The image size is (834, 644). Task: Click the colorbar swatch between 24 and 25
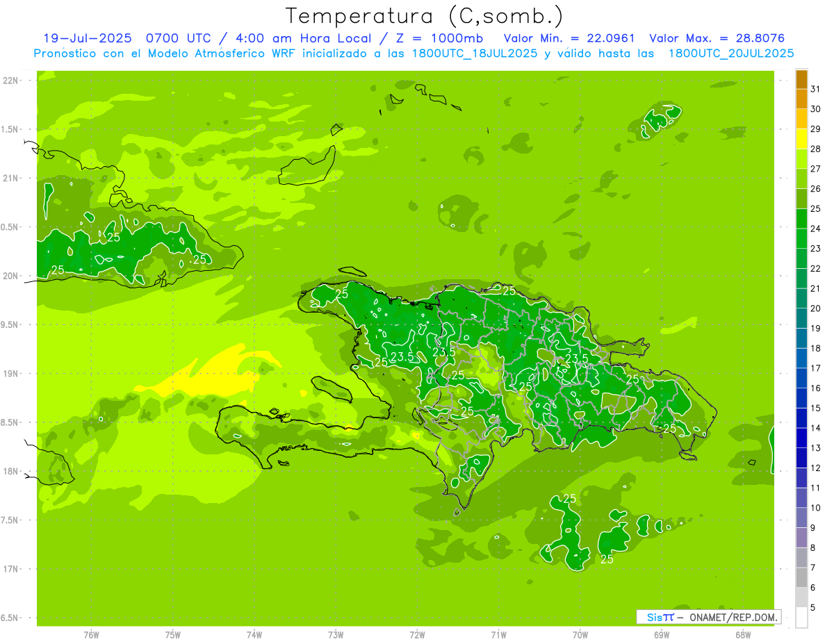(801, 219)
